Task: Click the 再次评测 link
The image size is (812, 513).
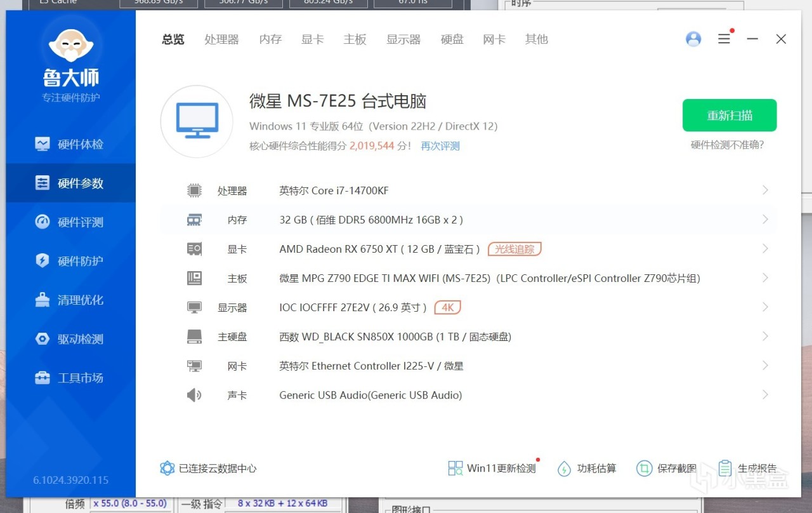Action: tap(440, 146)
